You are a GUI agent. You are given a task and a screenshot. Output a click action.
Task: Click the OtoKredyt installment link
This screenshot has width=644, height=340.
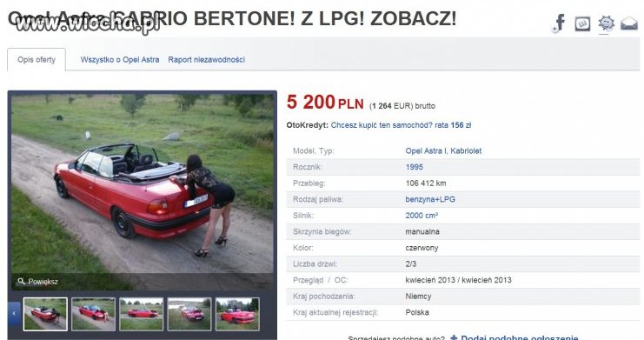pos(401,125)
